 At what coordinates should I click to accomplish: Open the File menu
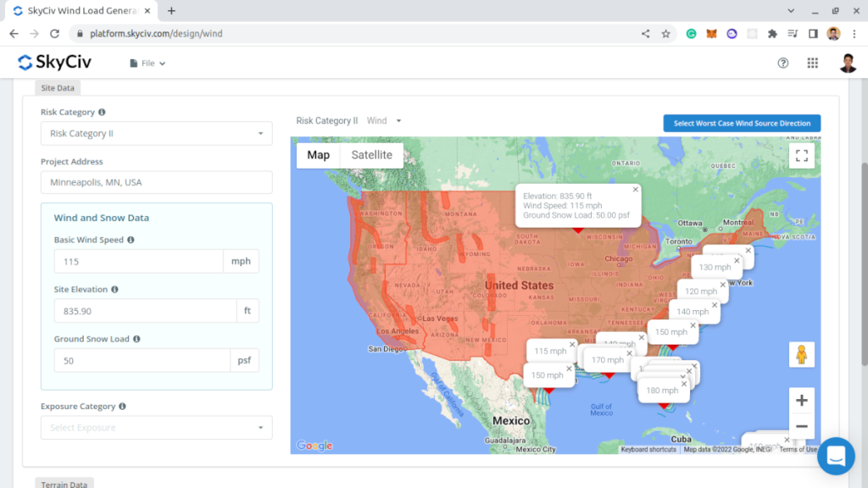point(147,64)
